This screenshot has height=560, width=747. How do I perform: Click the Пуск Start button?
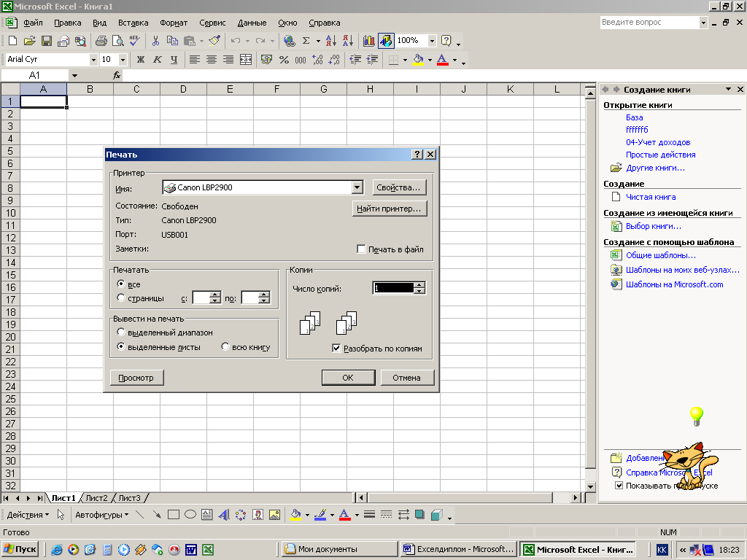coord(20,549)
